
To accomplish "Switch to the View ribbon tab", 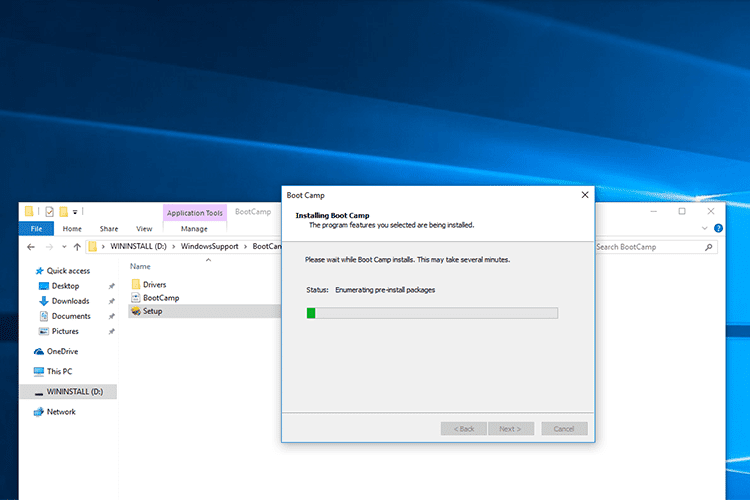I will tap(144, 229).
